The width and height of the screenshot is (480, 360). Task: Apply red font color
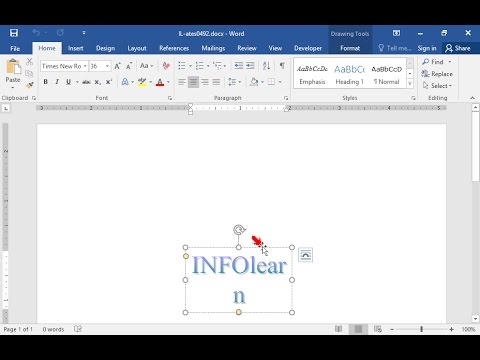pos(160,82)
